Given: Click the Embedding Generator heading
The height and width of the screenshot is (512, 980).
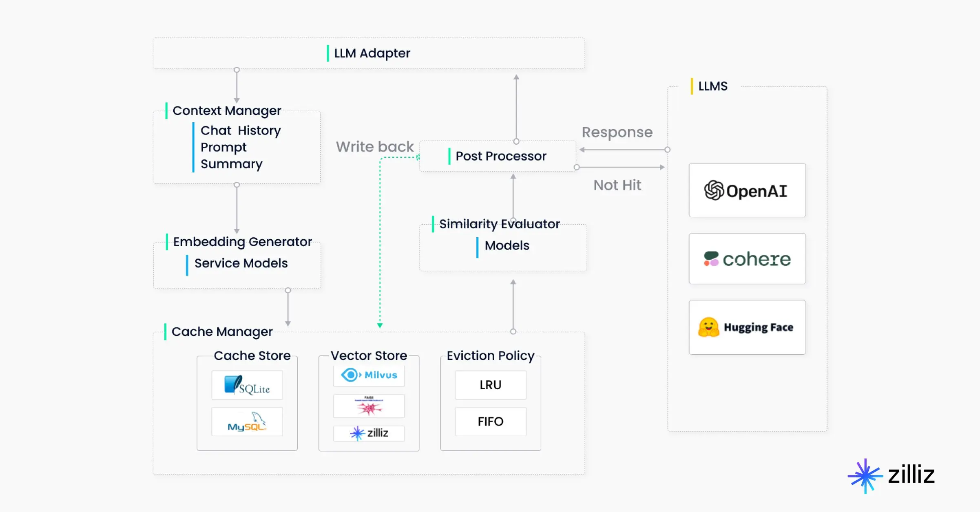Looking at the screenshot, I should 242,242.
